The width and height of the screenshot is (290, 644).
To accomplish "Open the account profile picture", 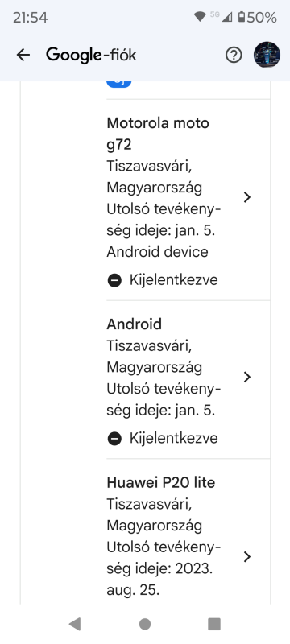I will [x=267, y=55].
